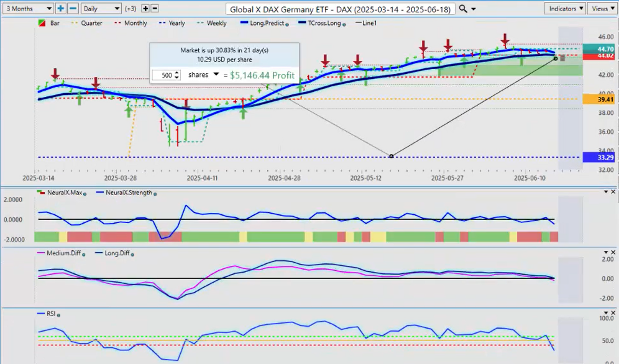Click the Global X DAX Germany ETF symbol field

tap(341, 9)
